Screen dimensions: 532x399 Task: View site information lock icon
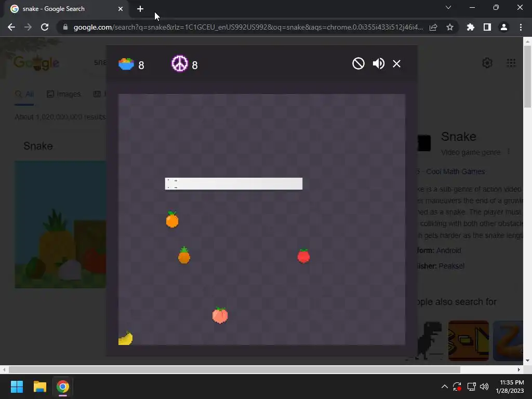[65, 27]
